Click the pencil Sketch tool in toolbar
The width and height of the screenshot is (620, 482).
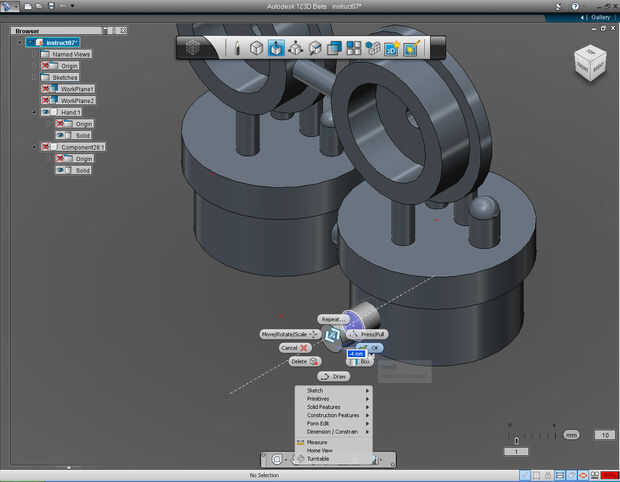click(237, 48)
